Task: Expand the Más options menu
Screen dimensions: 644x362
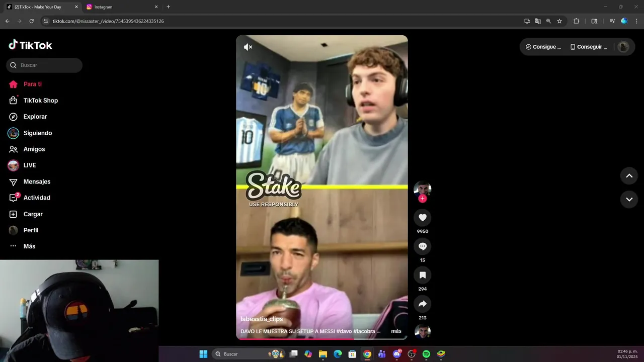Action: [x=22, y=246]
